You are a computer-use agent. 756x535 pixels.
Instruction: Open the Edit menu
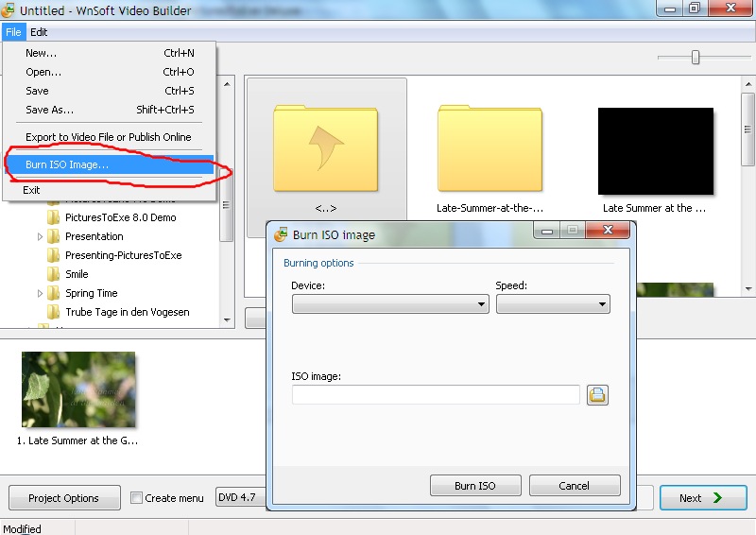point(39,32)
